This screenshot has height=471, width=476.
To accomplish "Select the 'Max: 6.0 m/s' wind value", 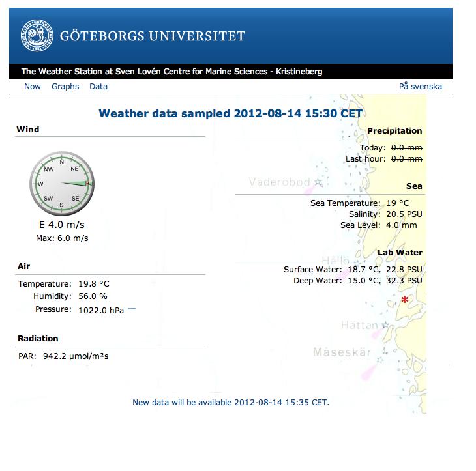I will (62, 238).
